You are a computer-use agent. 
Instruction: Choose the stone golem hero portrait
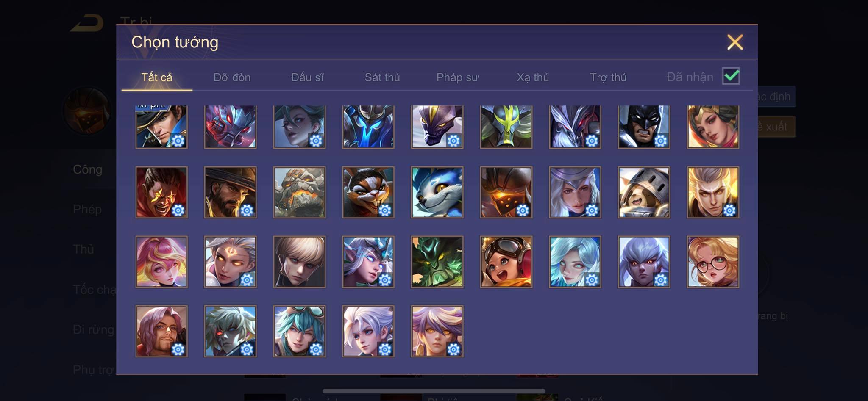(x=299, y=192)
